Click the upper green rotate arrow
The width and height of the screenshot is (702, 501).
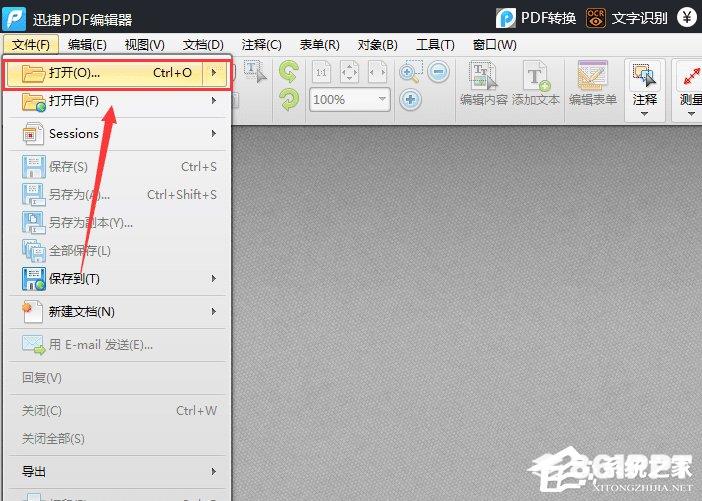click(x=289, y=72)
